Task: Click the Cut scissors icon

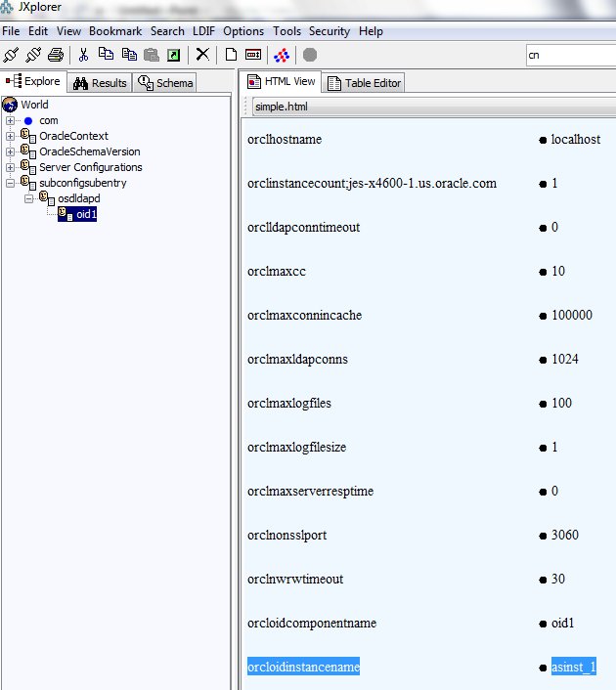Action: pyautogui.click(x=83, y=55)
